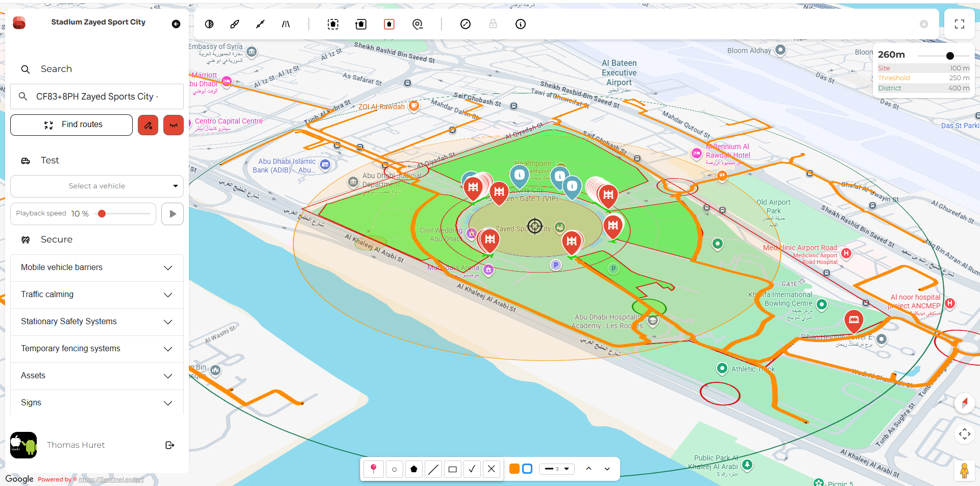This screenshot has height=486, width=980.
Task: Open the info icon in toolbar
Action: [x=521, y=24]
